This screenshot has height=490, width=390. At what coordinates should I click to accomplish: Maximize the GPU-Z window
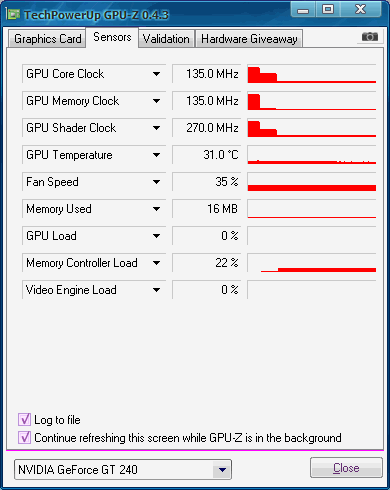328,10
